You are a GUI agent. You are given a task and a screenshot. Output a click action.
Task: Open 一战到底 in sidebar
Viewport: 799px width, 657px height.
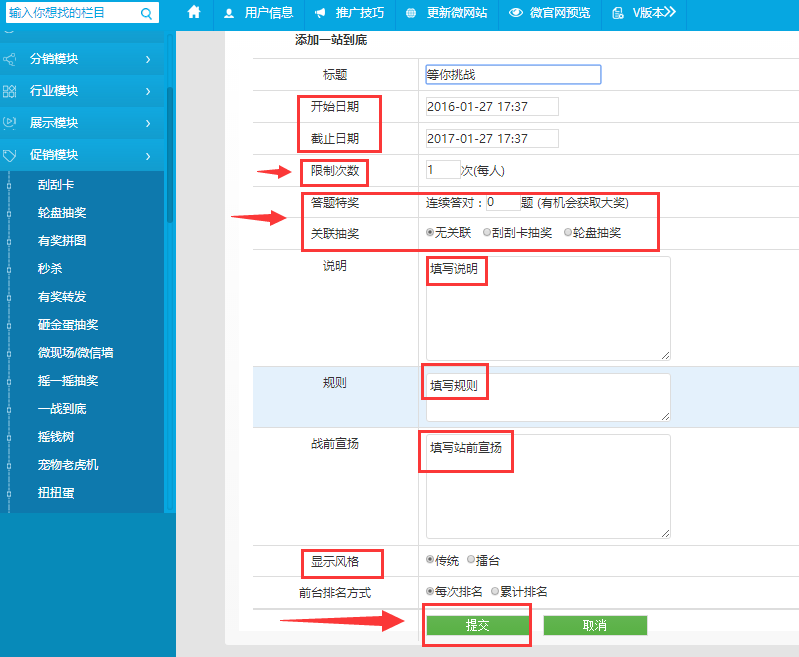point(62,409)
